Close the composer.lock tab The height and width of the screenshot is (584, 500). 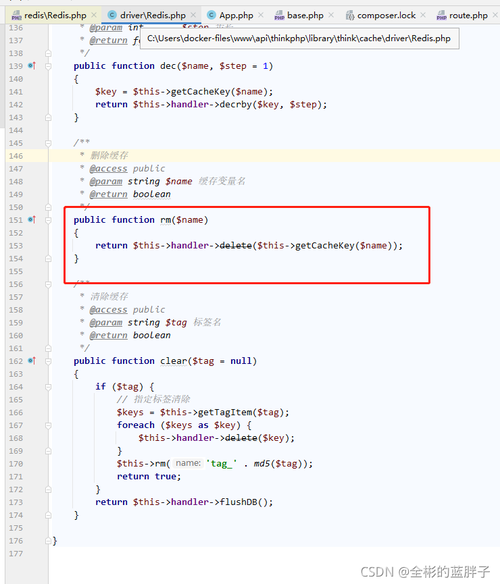pyautogui.click(x=423, y=15)
